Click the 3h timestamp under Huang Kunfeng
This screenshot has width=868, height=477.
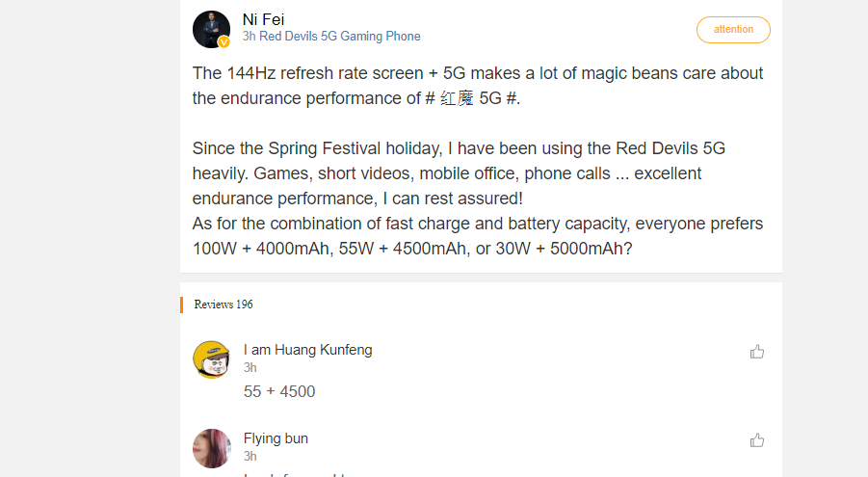pos(250,367)
